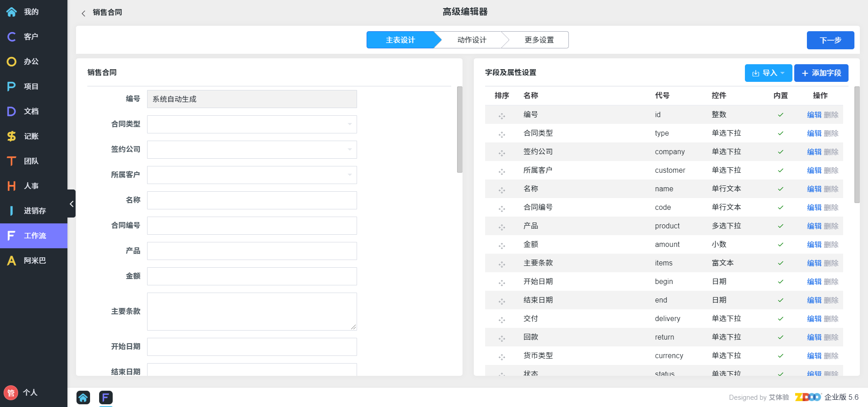This screenshot has height=407, width=868.
Task: Expand the 合同类型 dropdown in form
Action: coord(252,124)
